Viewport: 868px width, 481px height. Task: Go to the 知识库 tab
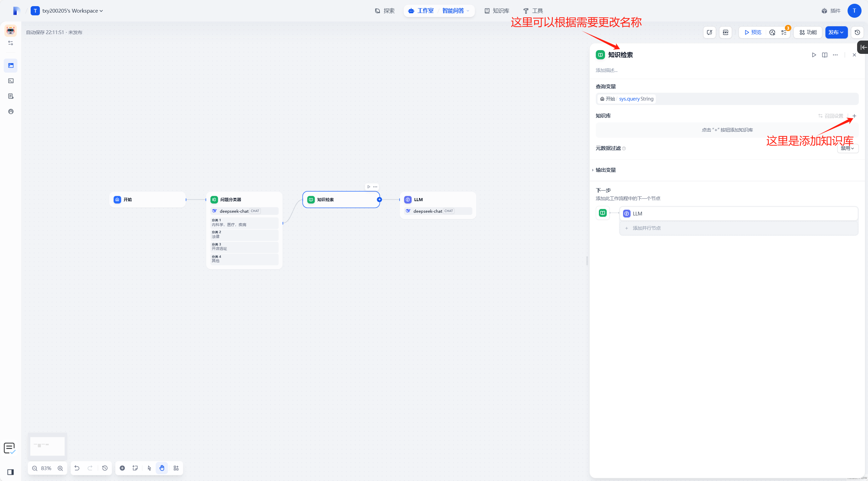pos(497,11)
